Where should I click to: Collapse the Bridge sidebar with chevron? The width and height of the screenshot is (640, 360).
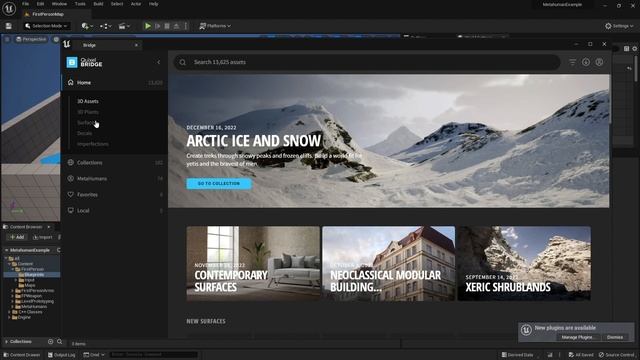click(159, 62)
